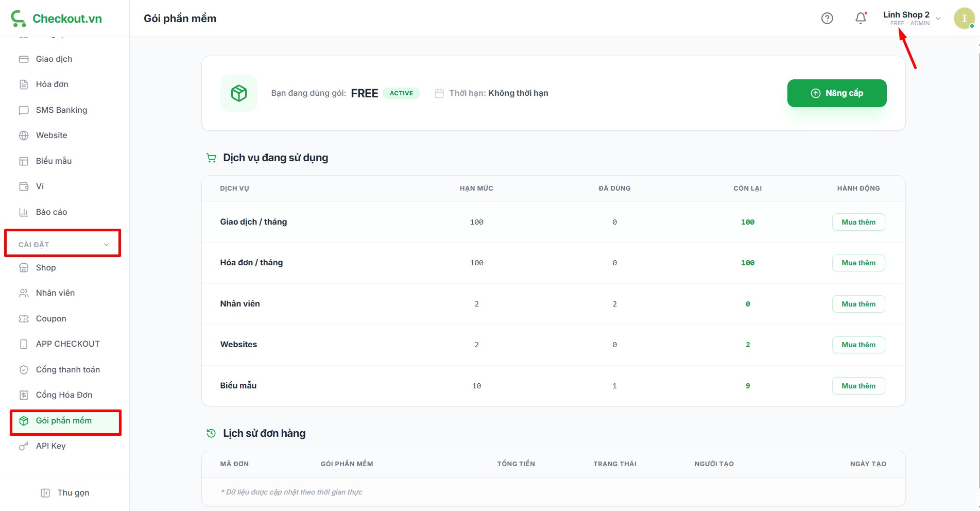Click the SMS Banking message icon
Viewport: 980px width, 511px height.
coord(24,110)
